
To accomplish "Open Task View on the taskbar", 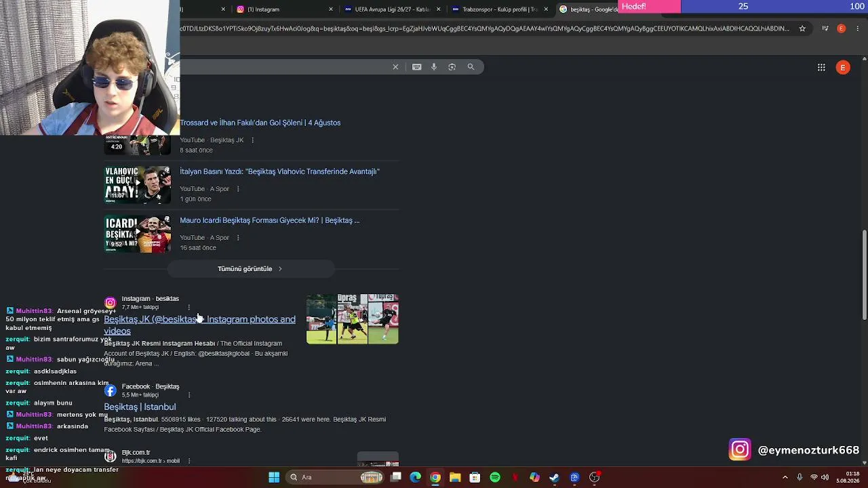I will click(x=396, y=477).
